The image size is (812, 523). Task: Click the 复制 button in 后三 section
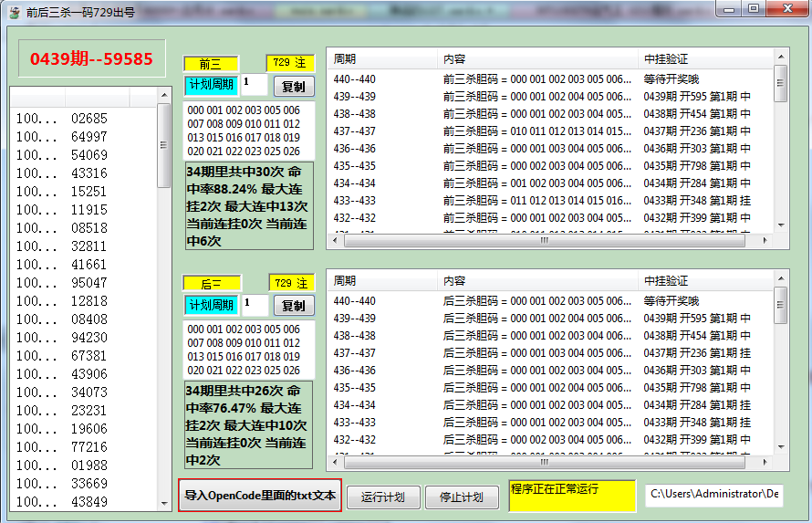(x=294, y=306)
